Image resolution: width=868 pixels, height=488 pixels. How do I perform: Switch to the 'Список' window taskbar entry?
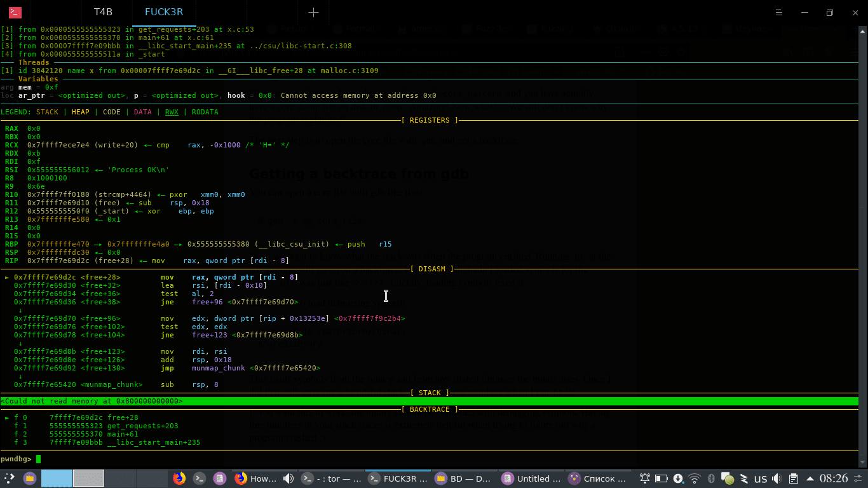click(597, 478)
